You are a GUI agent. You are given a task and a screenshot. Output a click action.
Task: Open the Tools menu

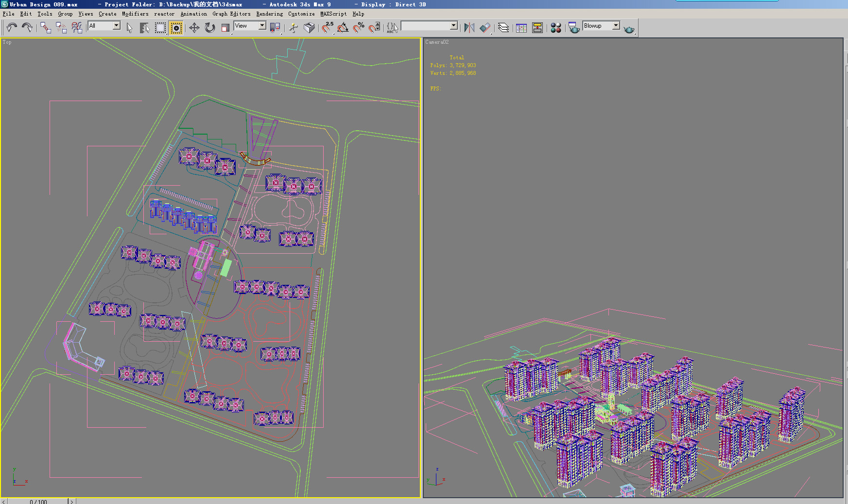pyautogui.click(x=45, y=14)
